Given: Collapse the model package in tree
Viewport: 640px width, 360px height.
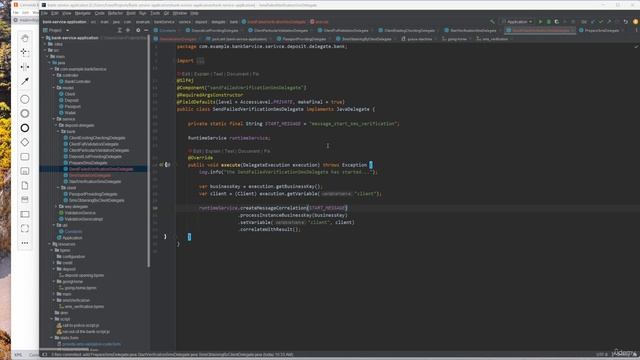Looking at the screenshot, I should (x=53, y=88).
